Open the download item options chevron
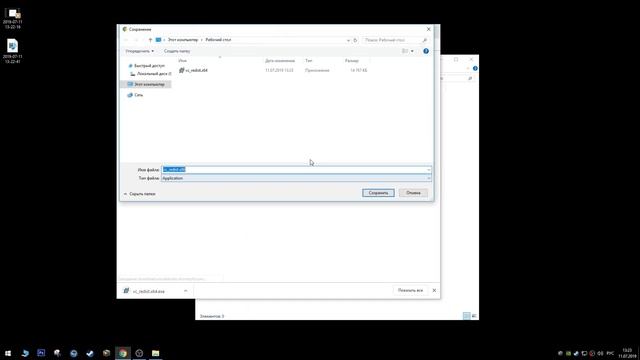This screenshot has height=360, width=640. (x=186, y=291)
